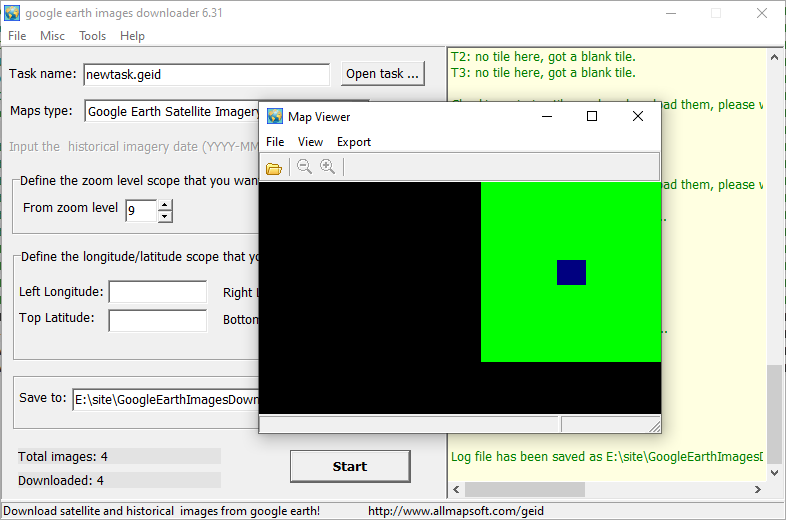Open the View menu in Map Viewer
The width and height of the screenshot is (786, 520).
click(x=310, y=142)
